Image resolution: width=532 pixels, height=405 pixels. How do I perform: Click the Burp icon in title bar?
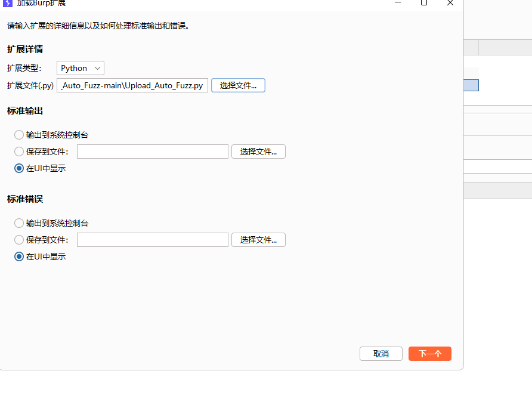click(8, 3)
